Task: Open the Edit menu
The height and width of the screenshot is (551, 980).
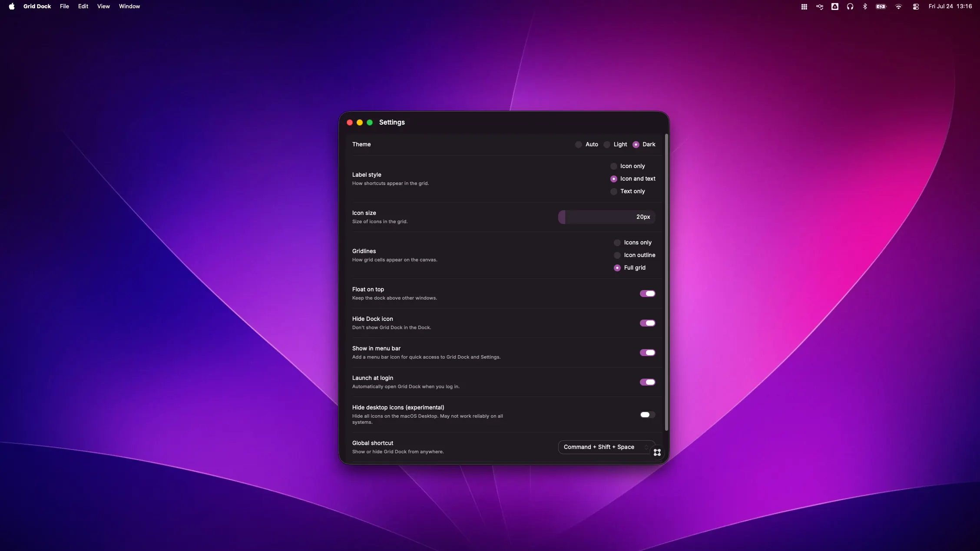Action: coord(83,7)
